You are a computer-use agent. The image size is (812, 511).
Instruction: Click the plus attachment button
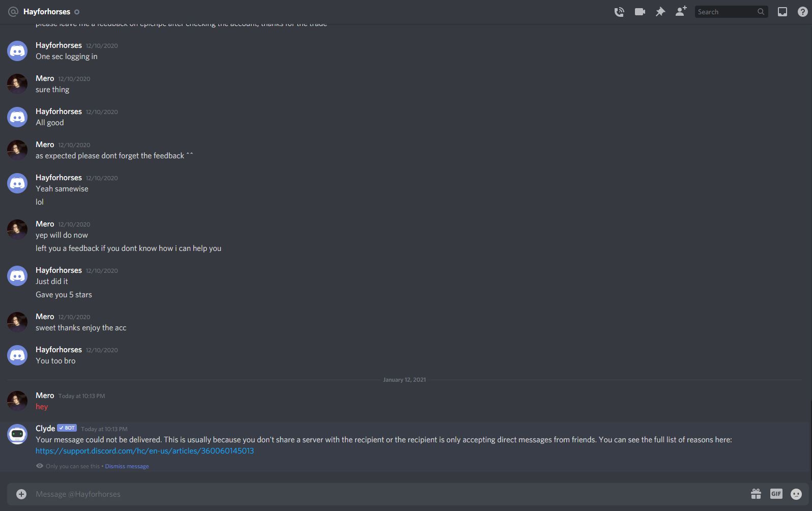point(21,494)
